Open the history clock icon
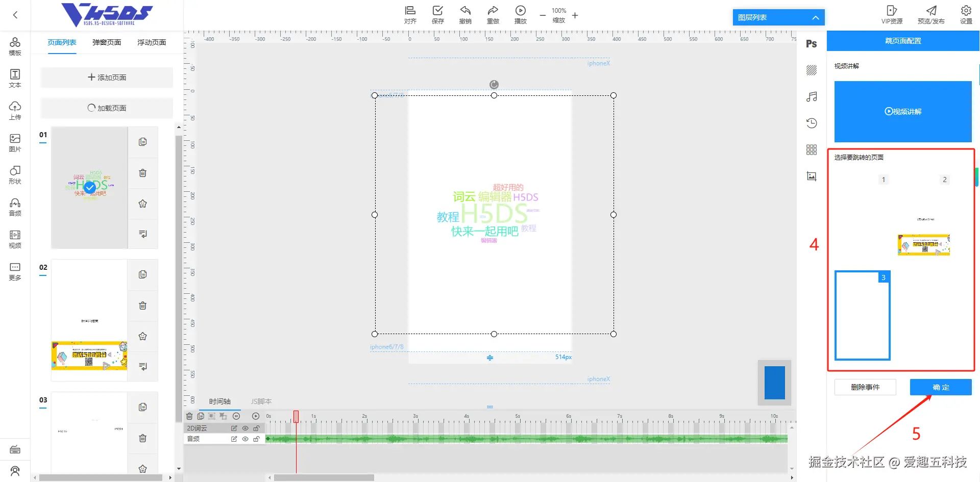The width and height of the screenshot is (980, 482). [x=812, y=123]
